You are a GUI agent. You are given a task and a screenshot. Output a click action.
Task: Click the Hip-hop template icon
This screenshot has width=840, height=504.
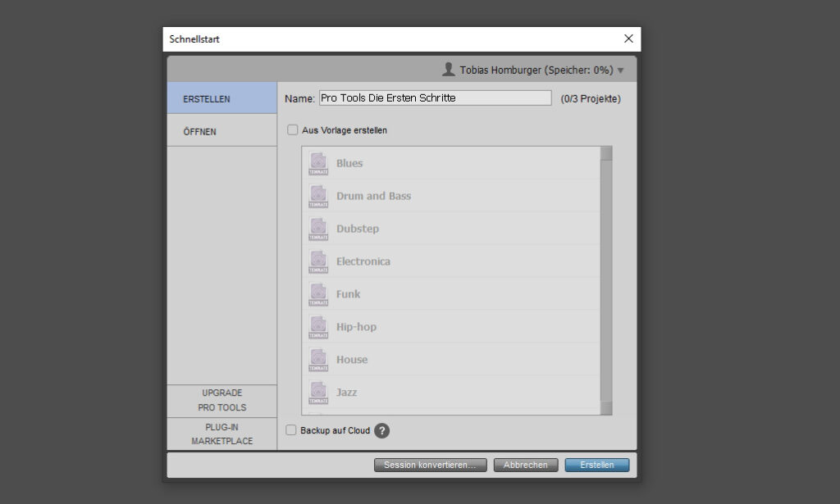(318, 326)
